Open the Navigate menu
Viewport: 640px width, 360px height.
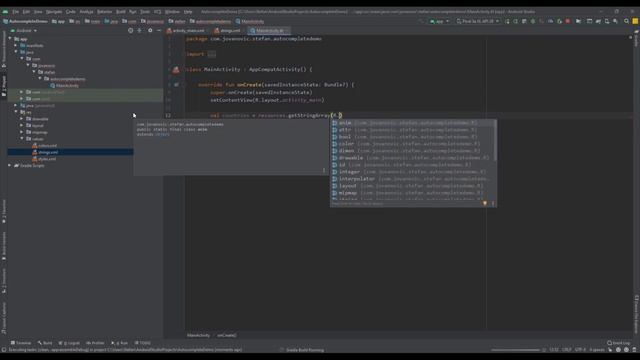[x=54, y=12]
